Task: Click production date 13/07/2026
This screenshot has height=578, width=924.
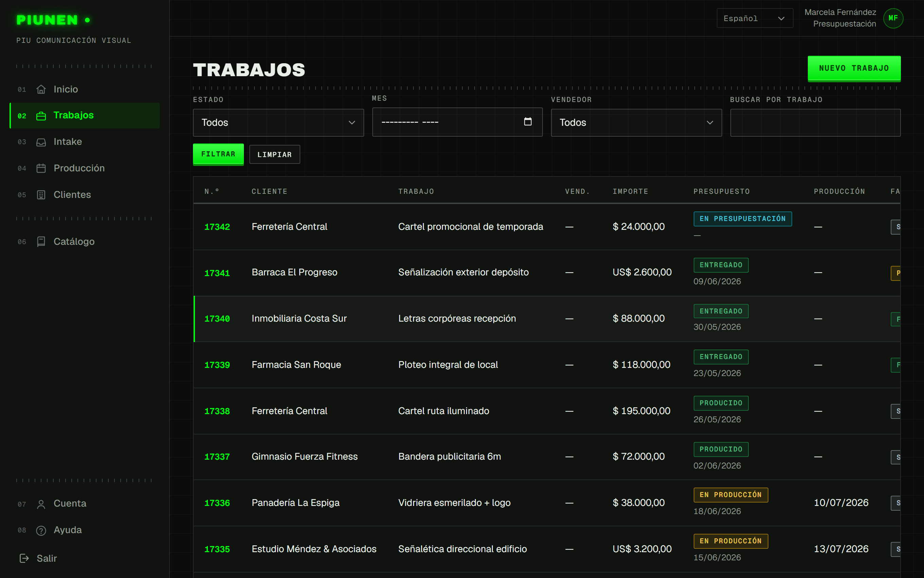Action: 841,549
